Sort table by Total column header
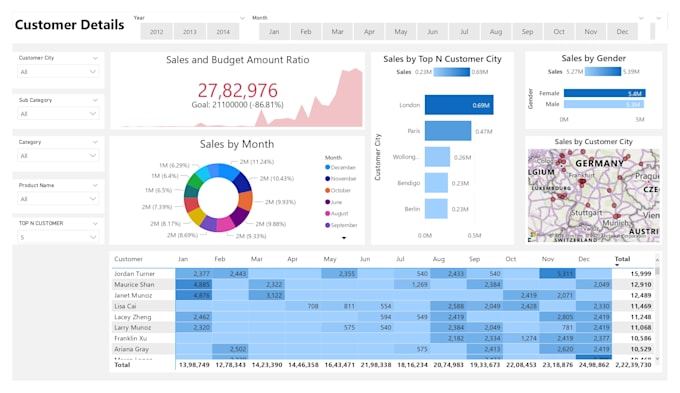The width and height of the screenshot is (680, 393). click(622, 259)
